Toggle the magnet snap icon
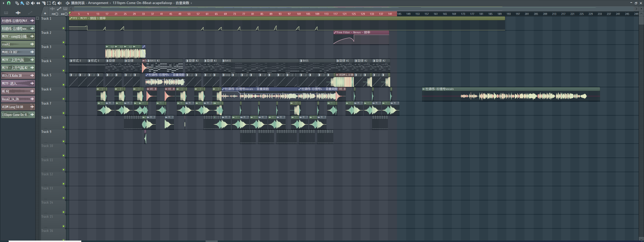The width and height of the screenshot is (644, 242). 9,3
